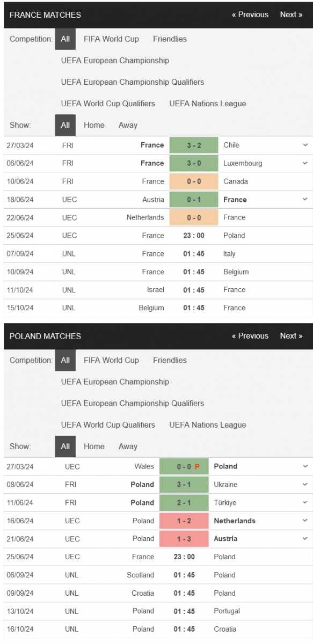Expand the Austria vs France match chevron
Viewport: 313px width, 644px height.
tap(305, 199)
